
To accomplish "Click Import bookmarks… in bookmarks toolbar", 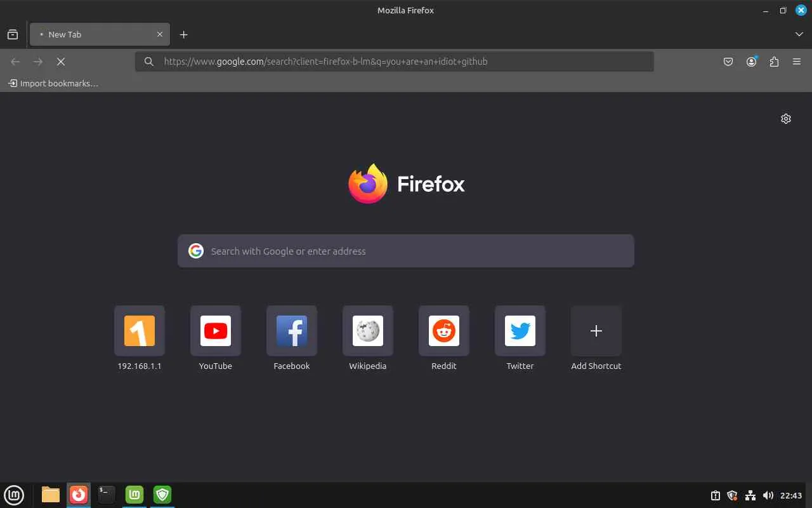I will [53, 83].
